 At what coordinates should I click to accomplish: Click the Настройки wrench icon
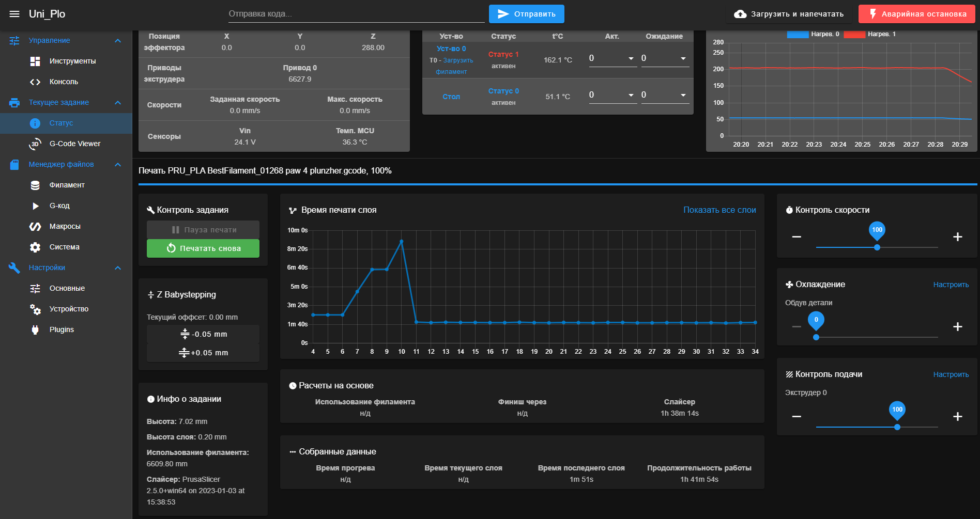(x=14, y=268)
